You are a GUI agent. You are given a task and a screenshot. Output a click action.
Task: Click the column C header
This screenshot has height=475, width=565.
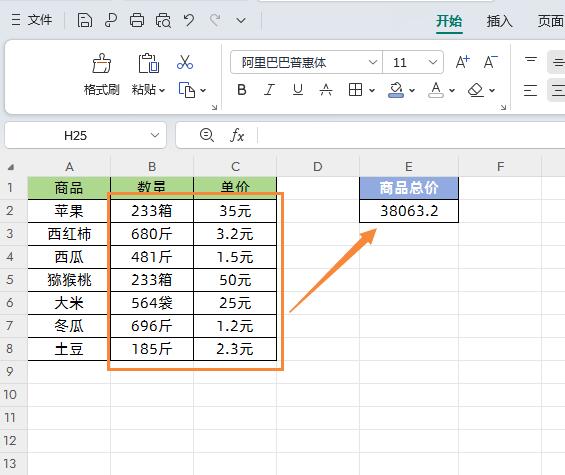(235, 167)
